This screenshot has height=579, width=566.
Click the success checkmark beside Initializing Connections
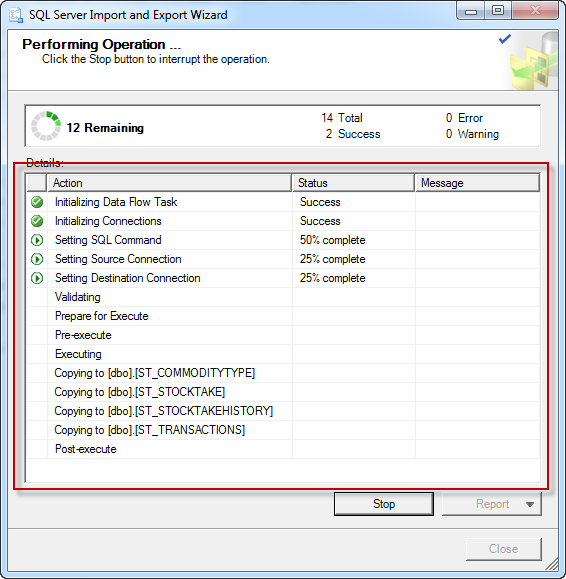37,221
